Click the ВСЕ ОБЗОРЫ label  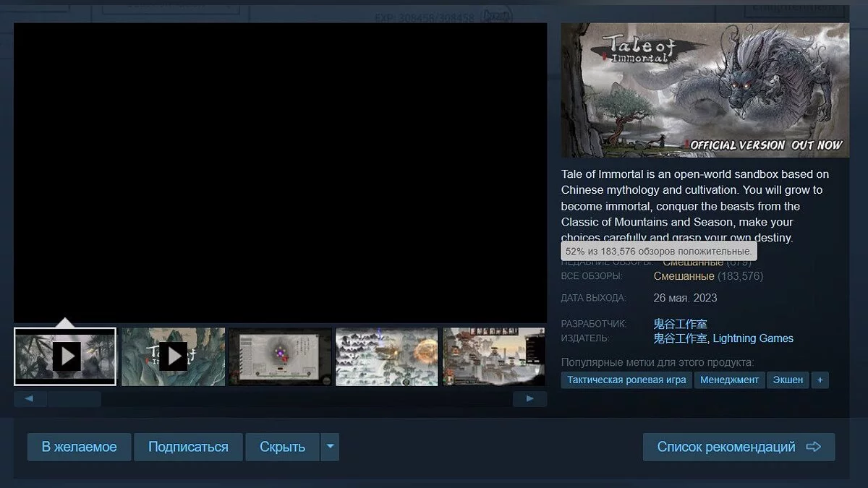[592, 276]
